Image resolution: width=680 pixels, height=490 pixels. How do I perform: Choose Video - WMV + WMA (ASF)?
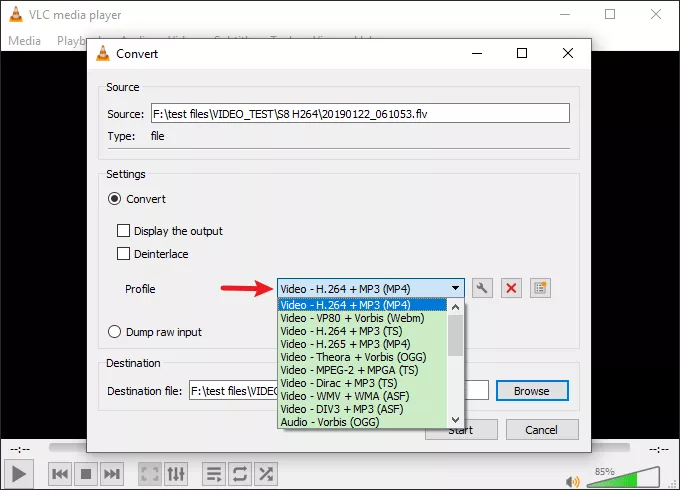click(362, 396)
